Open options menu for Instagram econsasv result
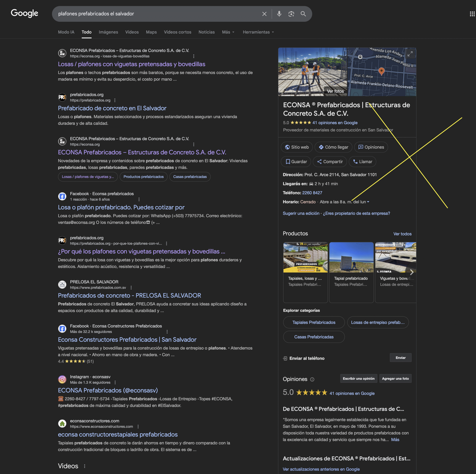Screen dimensions: 476x474 (115, 382)
